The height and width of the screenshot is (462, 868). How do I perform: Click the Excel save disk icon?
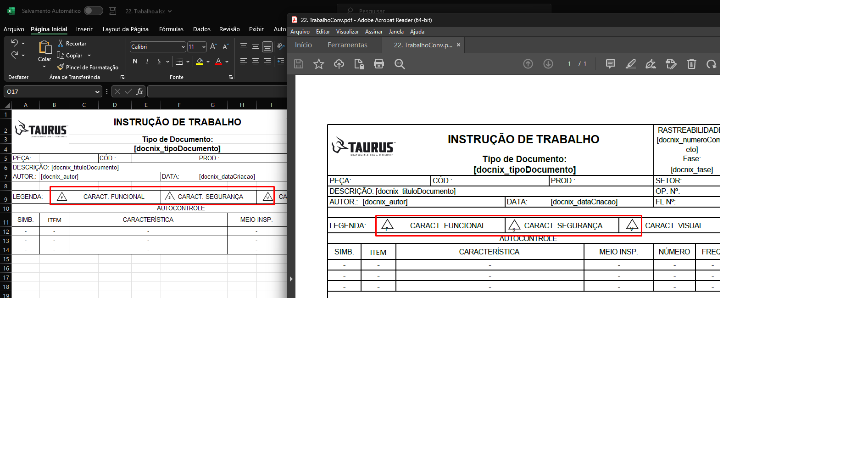coord(112,11)
